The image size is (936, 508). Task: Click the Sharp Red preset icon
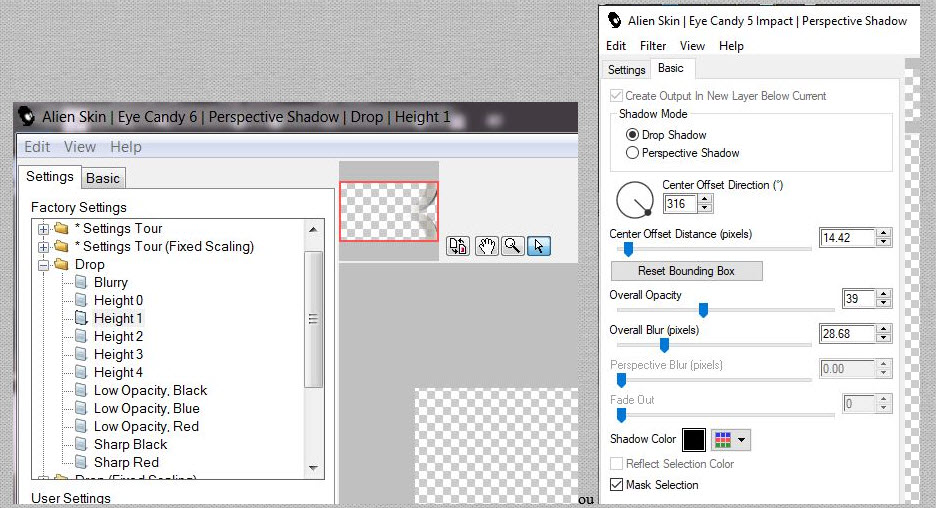click(81, 462)
